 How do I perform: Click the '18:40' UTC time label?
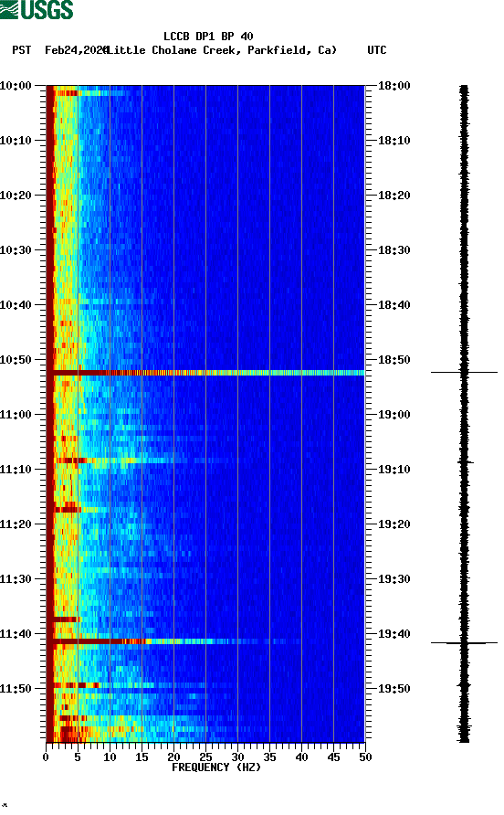[394, 305]
